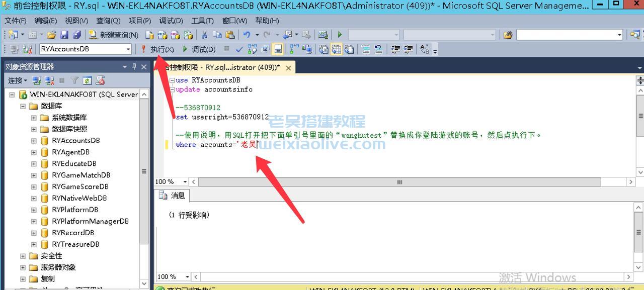644x290 pixels.
Task: Open the RYAccountsDB database dropdown
Action: 128,49
